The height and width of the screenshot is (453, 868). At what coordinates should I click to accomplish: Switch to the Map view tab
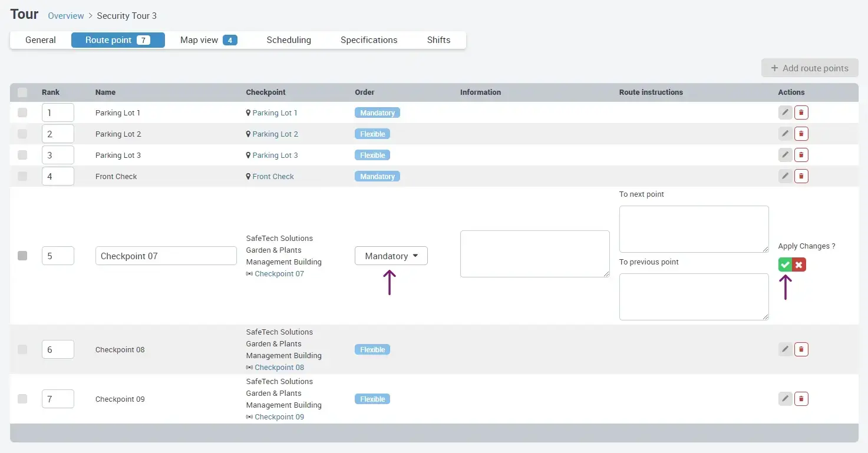coord(208,40)
